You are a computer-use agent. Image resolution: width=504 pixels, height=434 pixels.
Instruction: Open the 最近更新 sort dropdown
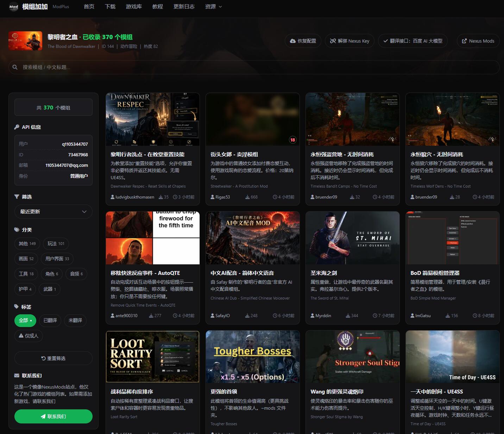tap(53, 212)
